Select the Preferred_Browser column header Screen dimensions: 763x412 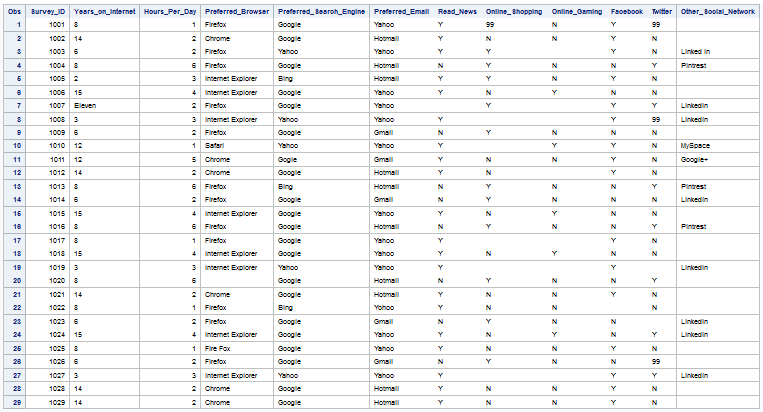(x=236, y=10)
